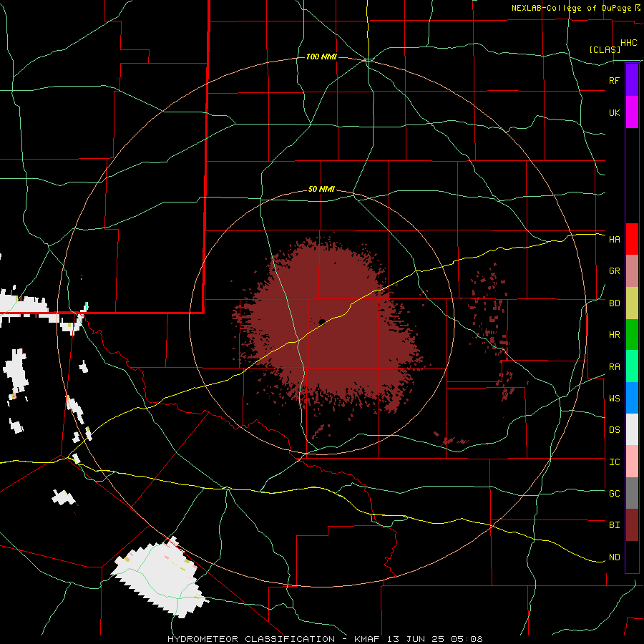Click the UK magenta legend swatch
Image resolution: width=644 pixels, height=644 pixels.
tap(632, 112)
